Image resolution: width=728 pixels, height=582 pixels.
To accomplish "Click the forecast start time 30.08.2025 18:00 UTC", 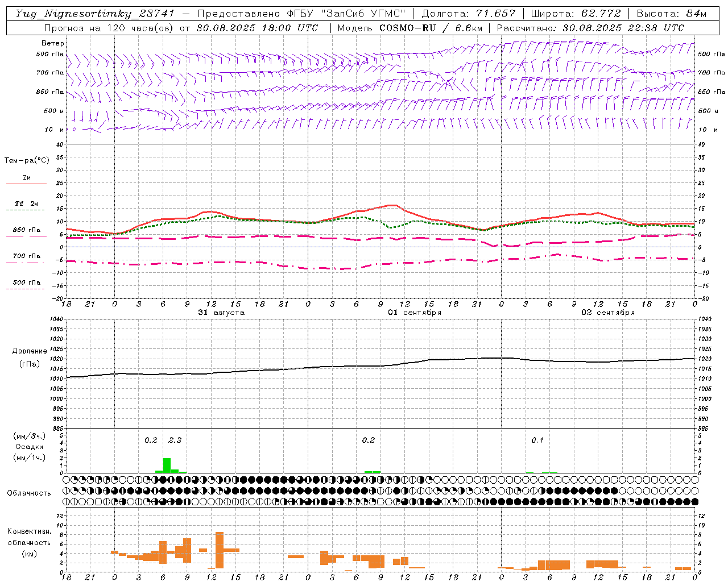I will click(x=257, y=28).
